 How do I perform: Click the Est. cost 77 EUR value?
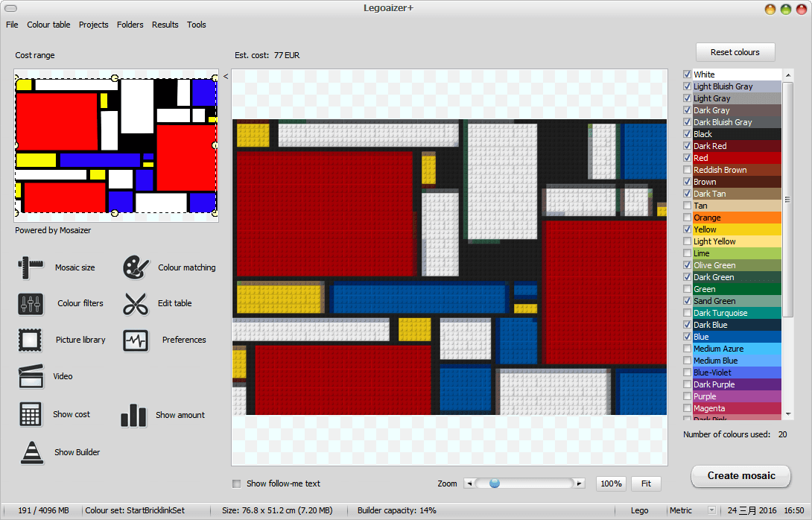(x=287, y=55)
